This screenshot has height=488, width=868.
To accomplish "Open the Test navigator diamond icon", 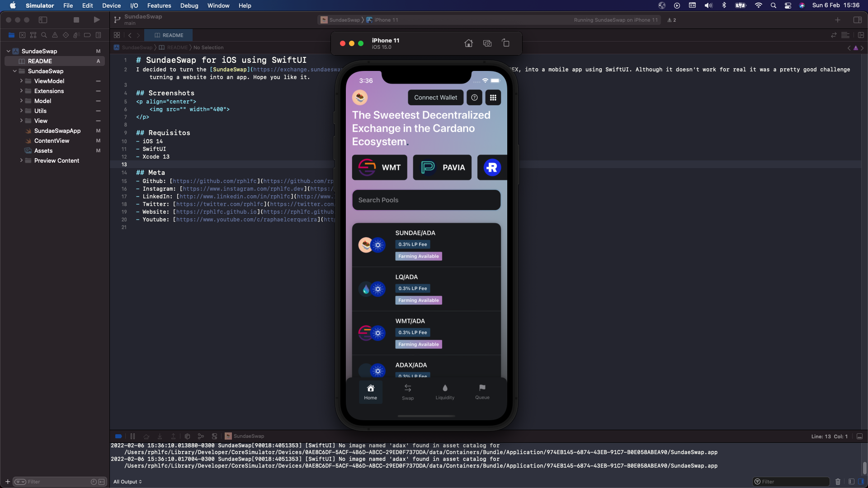I will click(66, 35).
